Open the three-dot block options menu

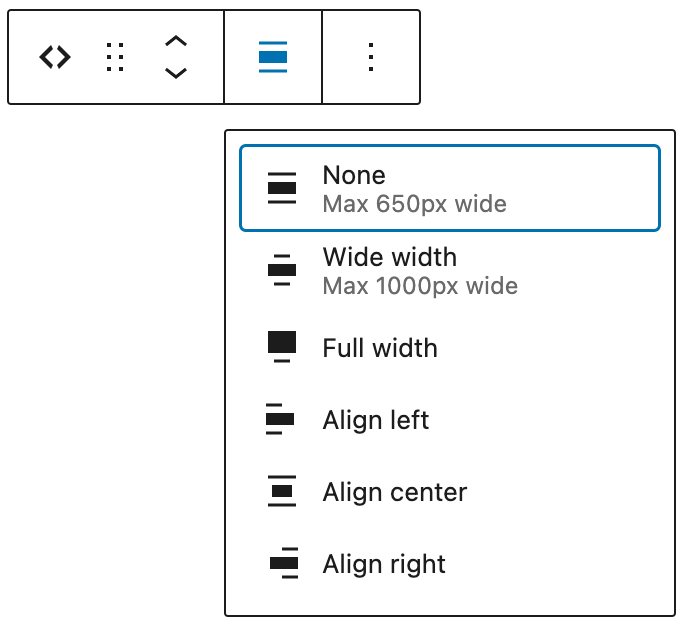[x=371, y=57]
